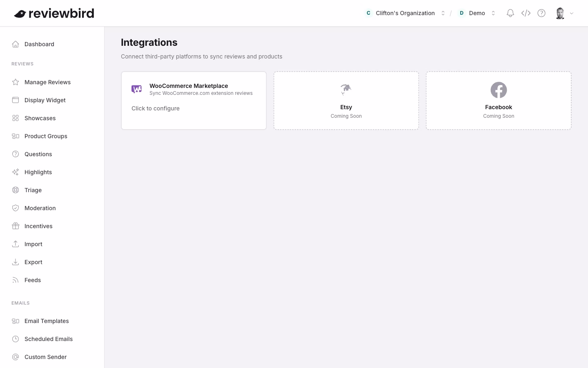The height and width of the screenshot is (368, 588).
Task: Select the Facebook label text
Action: [499, 107]
